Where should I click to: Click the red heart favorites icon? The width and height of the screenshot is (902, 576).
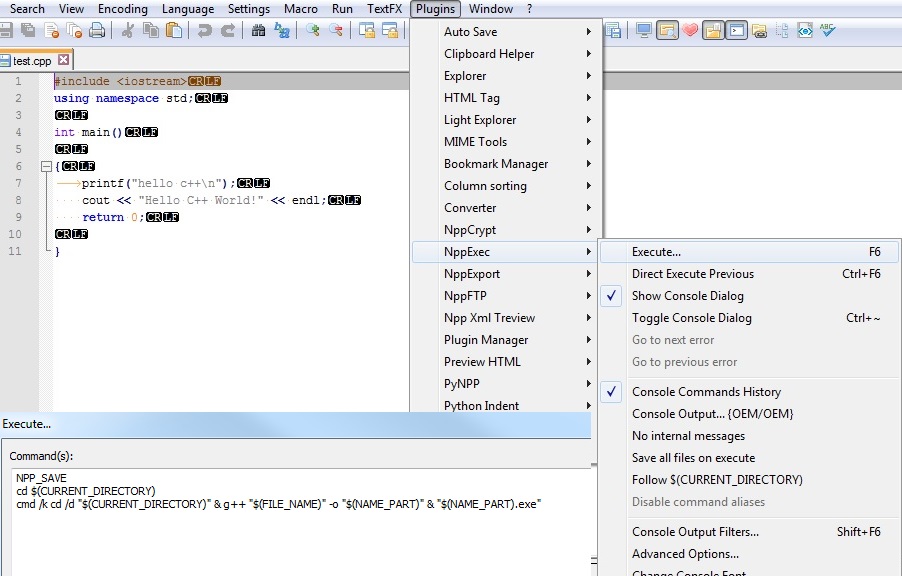(690, 30)
